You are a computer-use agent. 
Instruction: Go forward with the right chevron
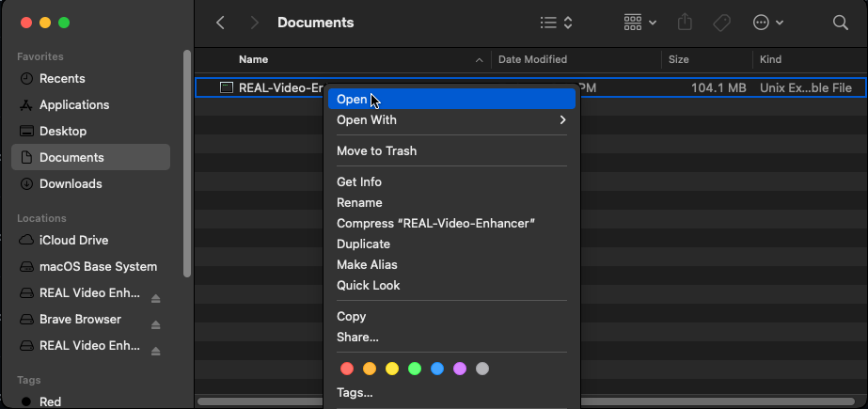point(255,23)
